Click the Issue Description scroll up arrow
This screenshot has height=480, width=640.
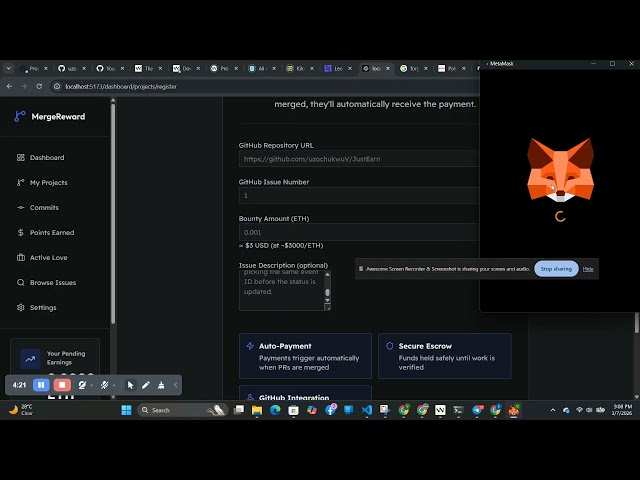[327, 274]
